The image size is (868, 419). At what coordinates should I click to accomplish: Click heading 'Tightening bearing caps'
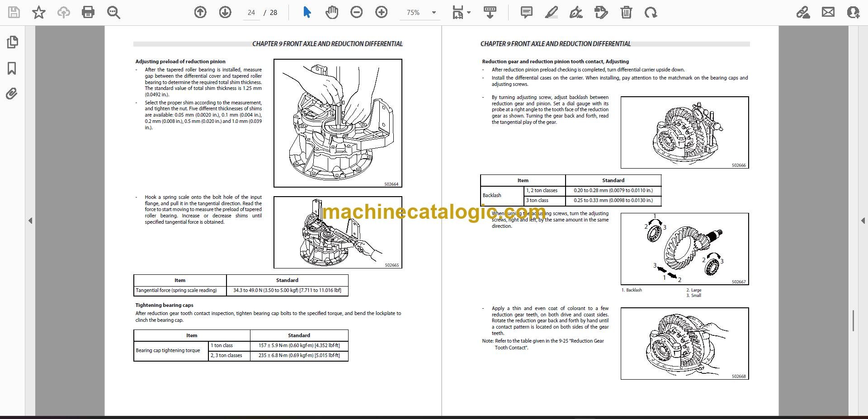[165, 305]
